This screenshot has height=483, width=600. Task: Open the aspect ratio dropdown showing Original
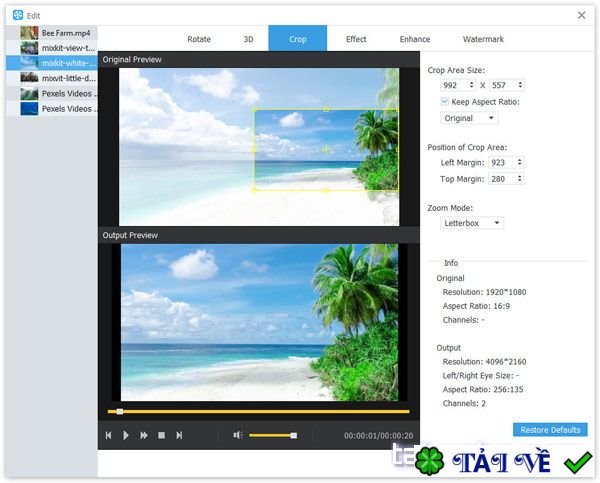[x=470, y=118]
